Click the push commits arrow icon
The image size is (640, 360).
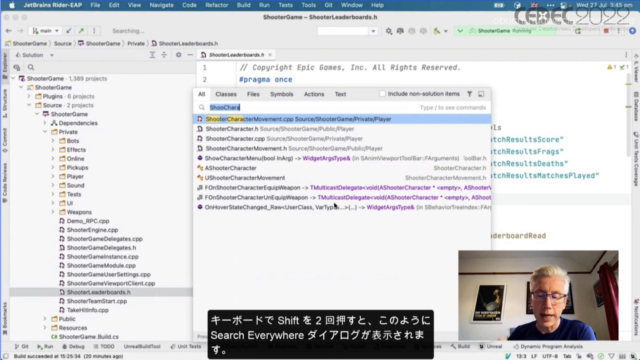point(81,31)
